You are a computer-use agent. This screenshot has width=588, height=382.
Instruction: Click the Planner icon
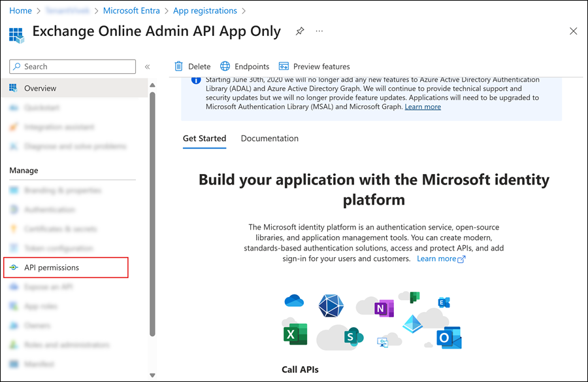(x=414, y=297)
